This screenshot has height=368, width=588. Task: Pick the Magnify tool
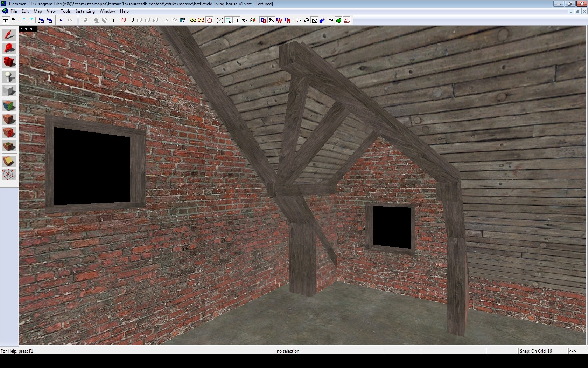point(9,48)
